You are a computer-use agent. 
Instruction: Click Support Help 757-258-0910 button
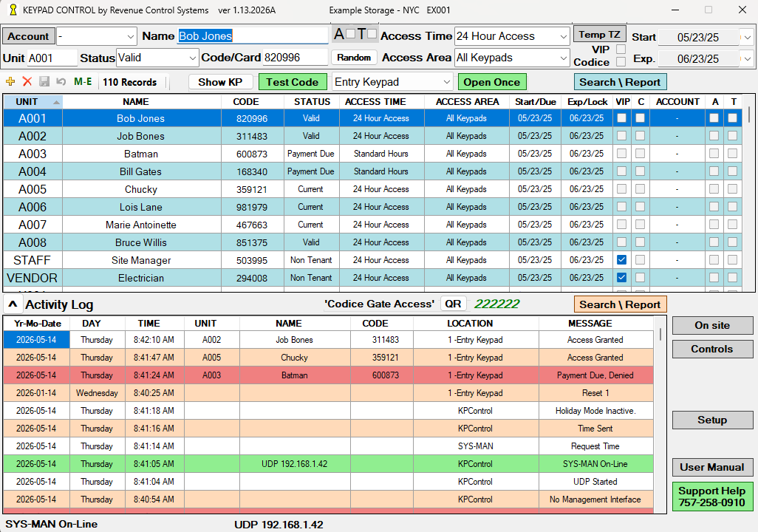coord(712,497)
